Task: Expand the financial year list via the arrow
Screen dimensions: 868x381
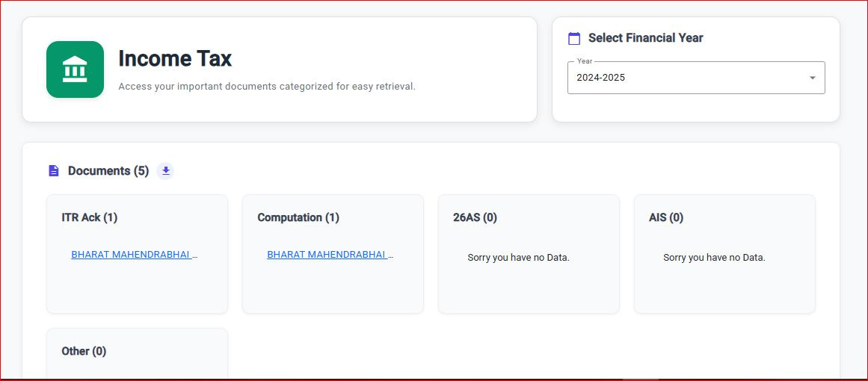Action: click(x=813, y=78)
